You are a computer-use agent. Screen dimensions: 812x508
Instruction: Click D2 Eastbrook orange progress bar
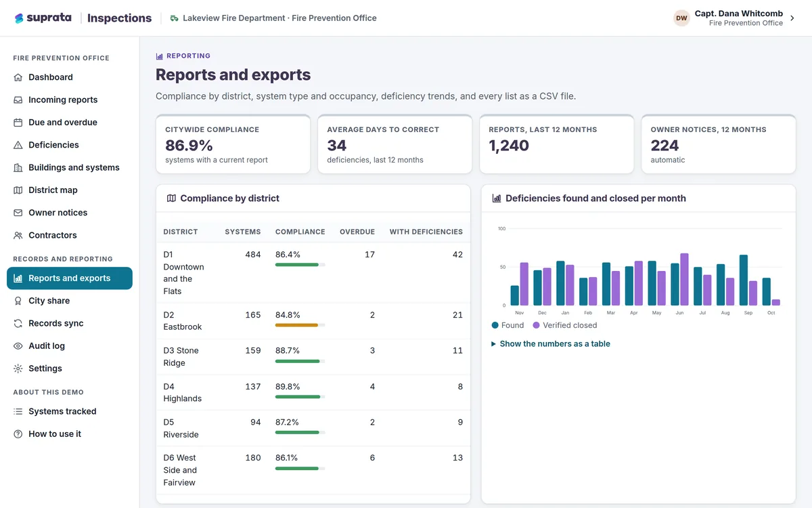300,325
